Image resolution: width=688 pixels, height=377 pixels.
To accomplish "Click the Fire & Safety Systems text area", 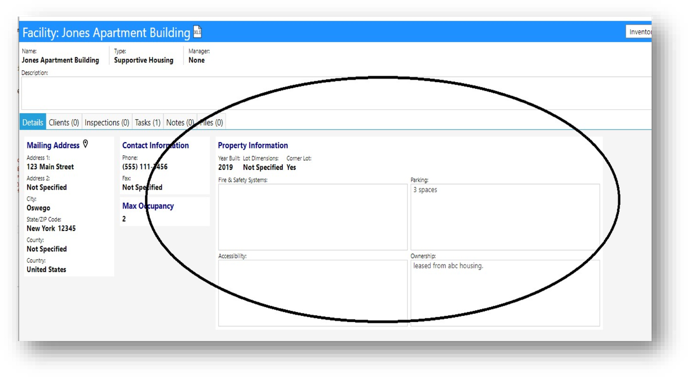I will pyautogui.click(x=313, y=217).
